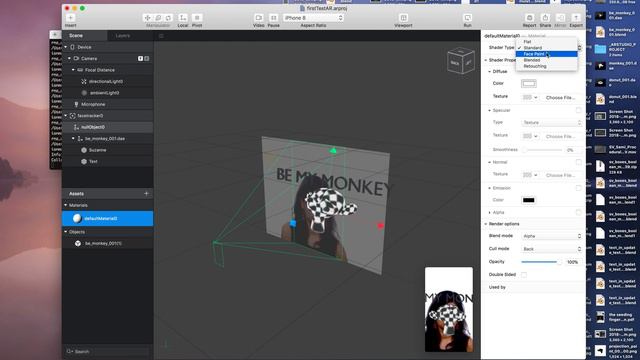
Task: Enable the Specular checkbox
Action: [578, 110]
